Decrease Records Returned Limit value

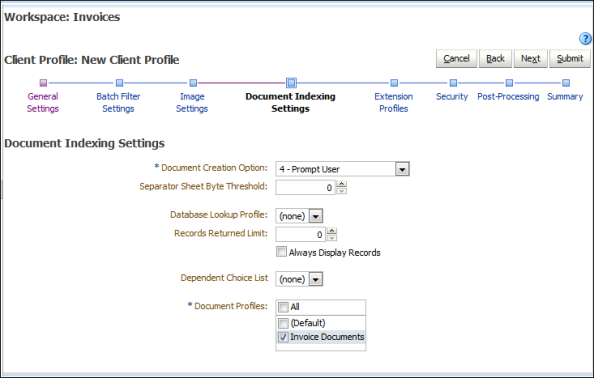332,238
